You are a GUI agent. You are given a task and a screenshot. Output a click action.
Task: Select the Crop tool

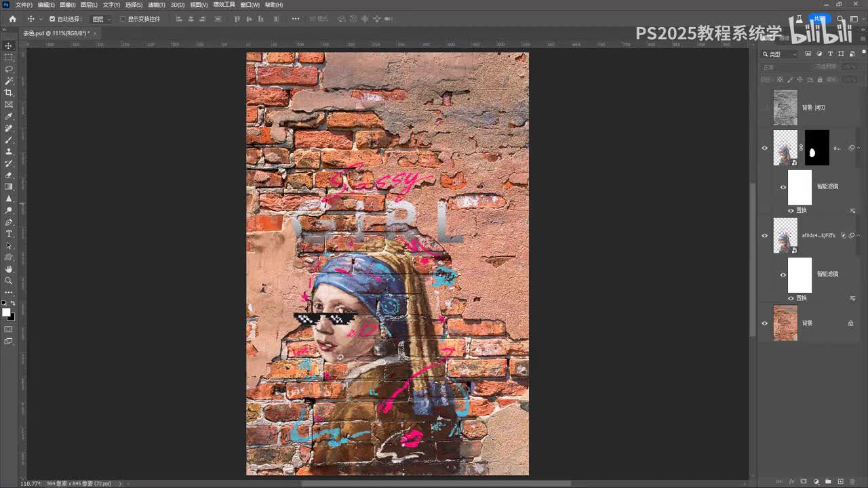click(9, 93)
